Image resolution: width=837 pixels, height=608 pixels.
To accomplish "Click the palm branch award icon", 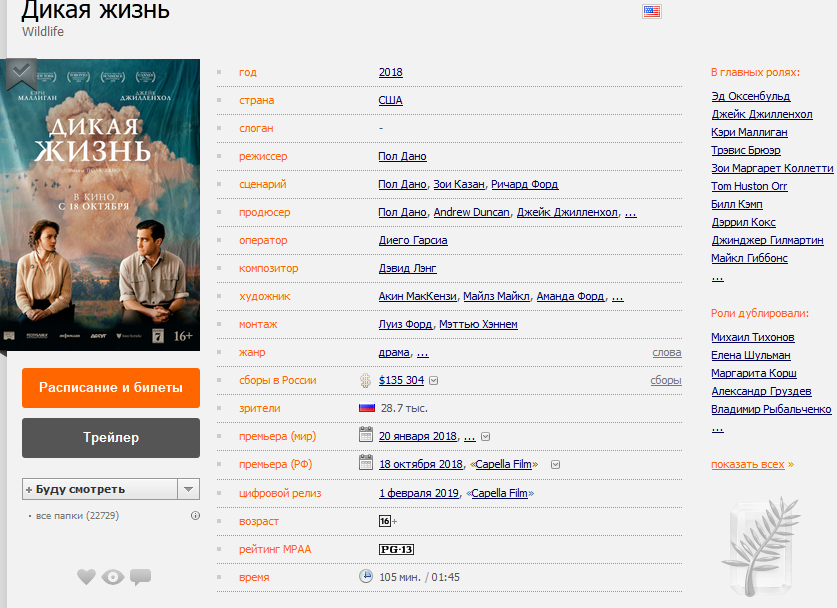I will click(x=761, y=547).
